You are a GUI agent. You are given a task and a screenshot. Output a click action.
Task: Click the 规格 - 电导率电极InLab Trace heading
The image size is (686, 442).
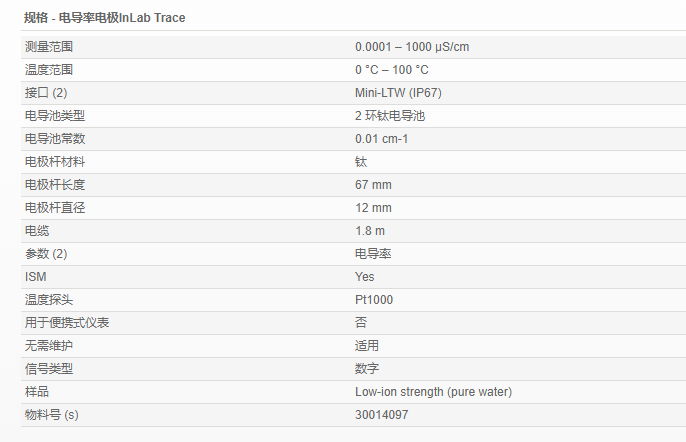coord(104,18)
